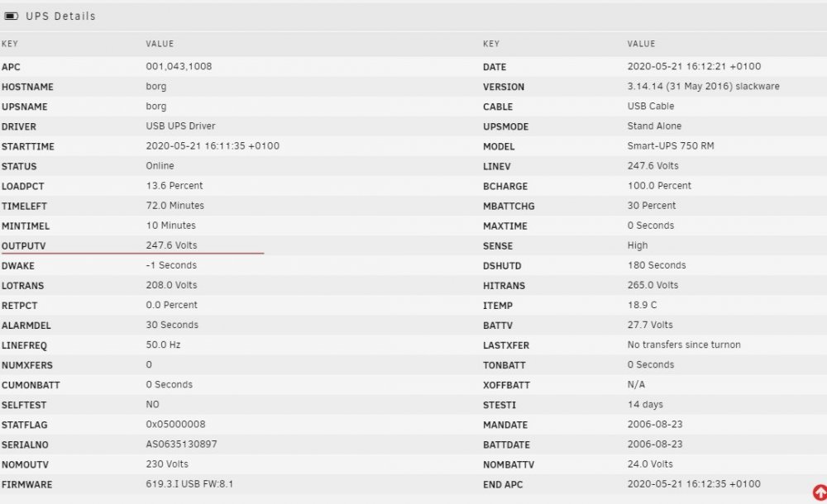The image size is (827, 504).
Task: Click the SERIALNO value AS0635130897
Action: point(181,445)
